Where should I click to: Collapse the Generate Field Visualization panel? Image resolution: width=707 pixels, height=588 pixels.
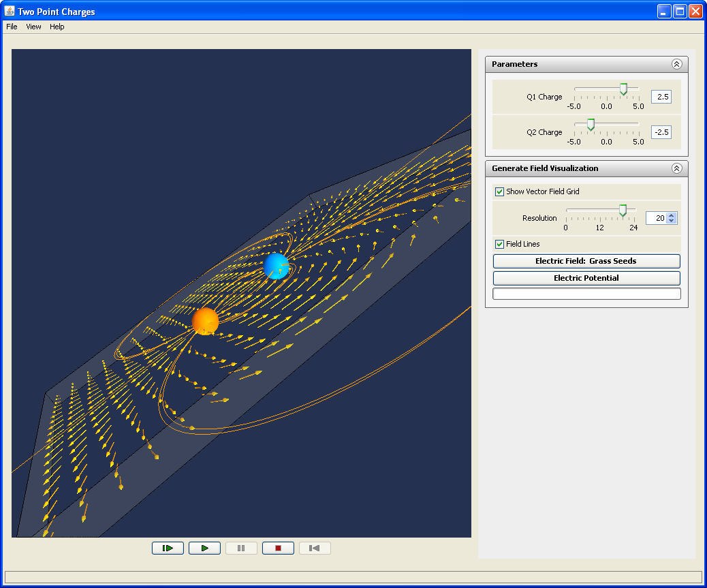[x=676, y=168]
